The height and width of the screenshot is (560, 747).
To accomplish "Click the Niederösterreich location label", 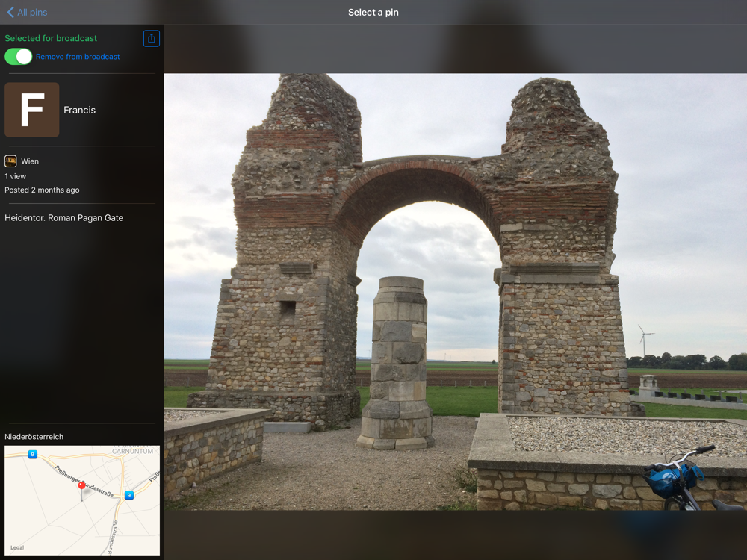I will coord(34,437).
